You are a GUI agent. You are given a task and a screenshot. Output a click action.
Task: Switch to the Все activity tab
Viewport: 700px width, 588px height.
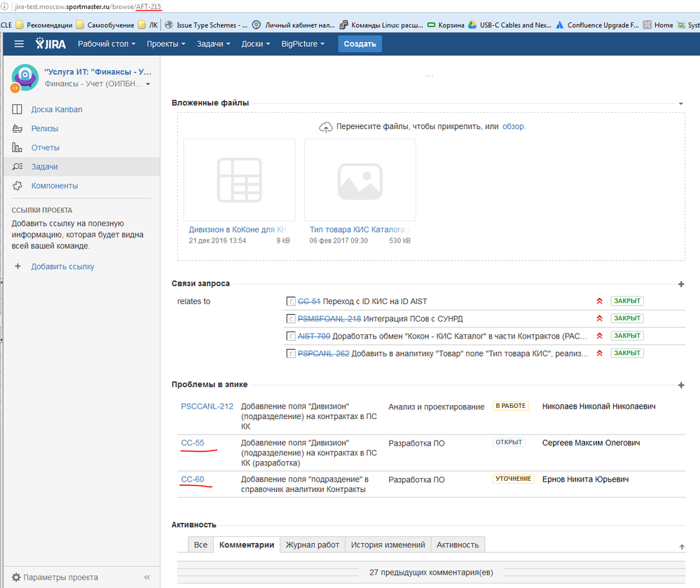tap(200, 545)
